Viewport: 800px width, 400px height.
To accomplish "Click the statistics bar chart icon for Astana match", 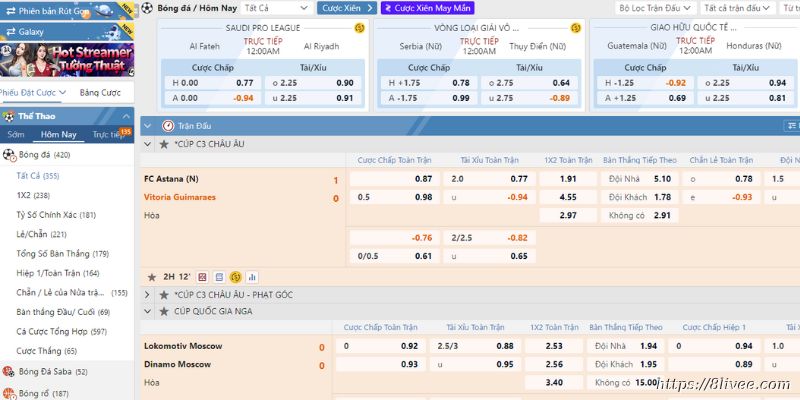I will click(x=251, y=276).
